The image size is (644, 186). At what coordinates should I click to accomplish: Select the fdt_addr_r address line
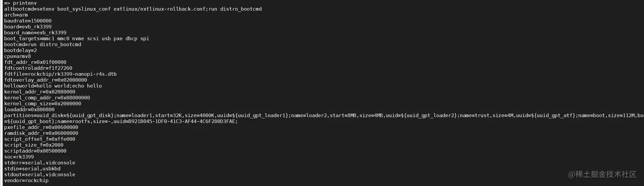click(x=35, y=62)
